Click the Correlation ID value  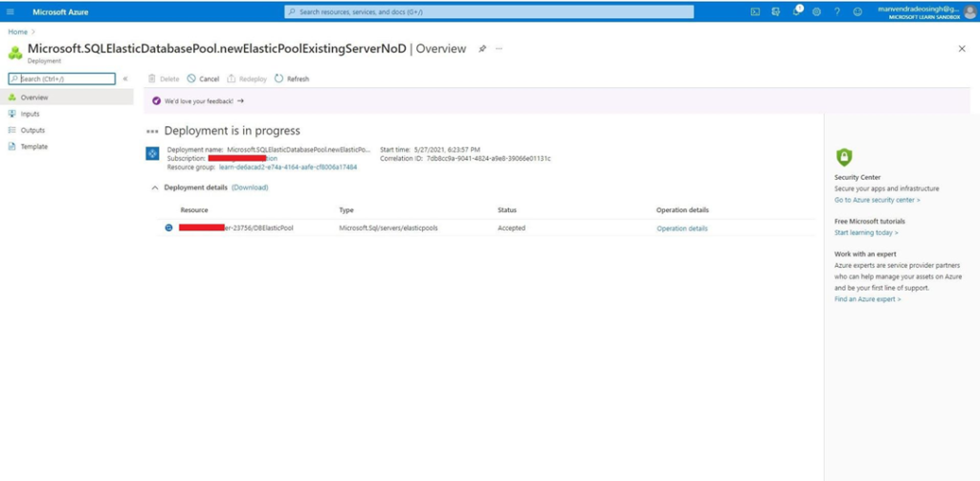click(x=489, y=159)
